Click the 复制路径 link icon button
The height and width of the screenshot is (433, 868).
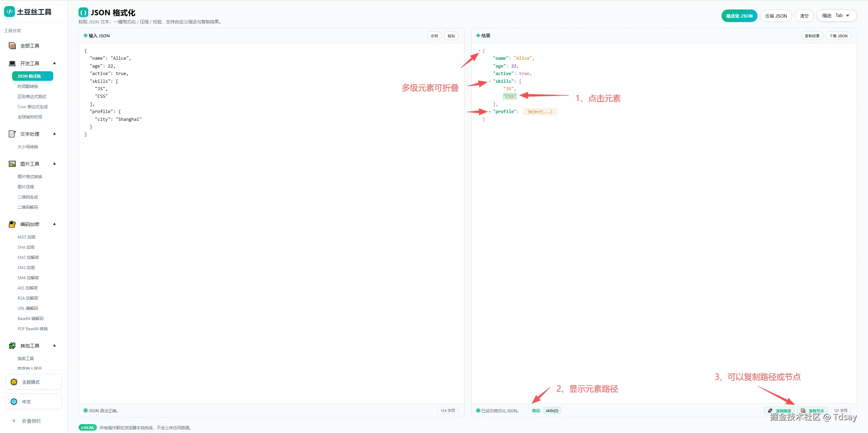coord(779,411)
